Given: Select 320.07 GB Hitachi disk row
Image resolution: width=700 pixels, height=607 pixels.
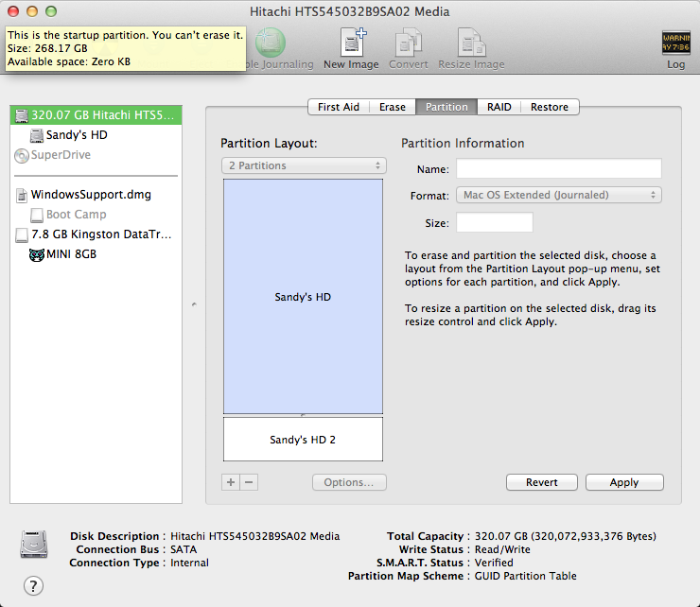Looking at the screenshot, I should point(96,115).
